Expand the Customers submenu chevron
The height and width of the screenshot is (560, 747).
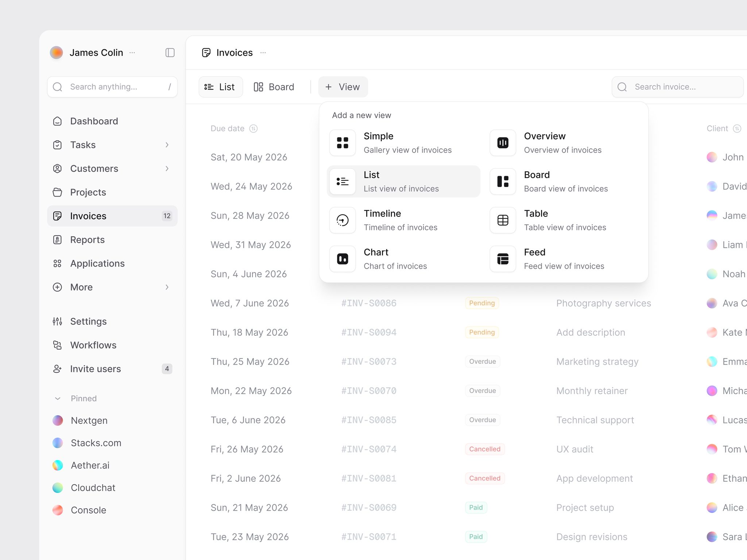click(x=167, y=168)
